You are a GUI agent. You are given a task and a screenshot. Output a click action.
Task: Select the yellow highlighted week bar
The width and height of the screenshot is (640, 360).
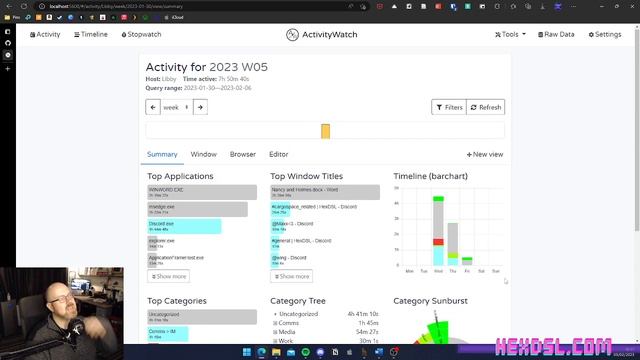(x=325, y=131)
